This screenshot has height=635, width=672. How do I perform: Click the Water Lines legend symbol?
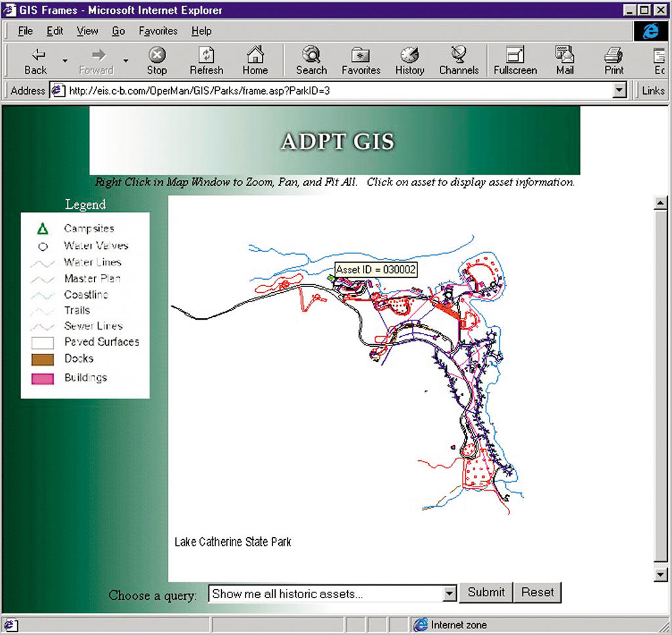(43, 263)
